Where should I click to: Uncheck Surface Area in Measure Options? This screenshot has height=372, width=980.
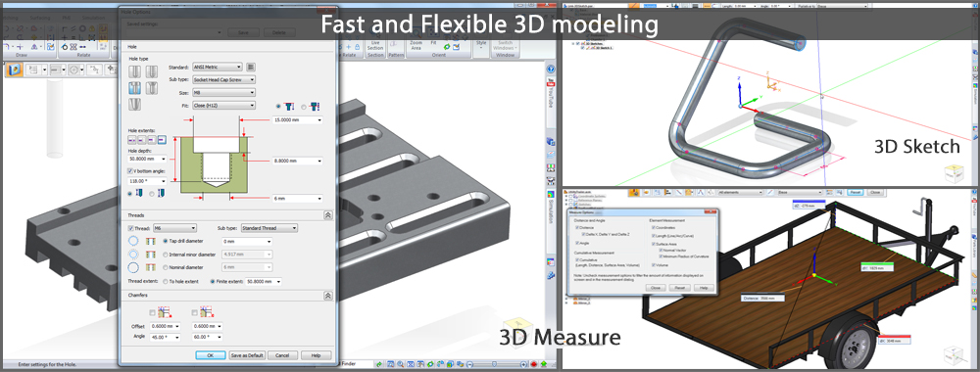coord(654,244)
